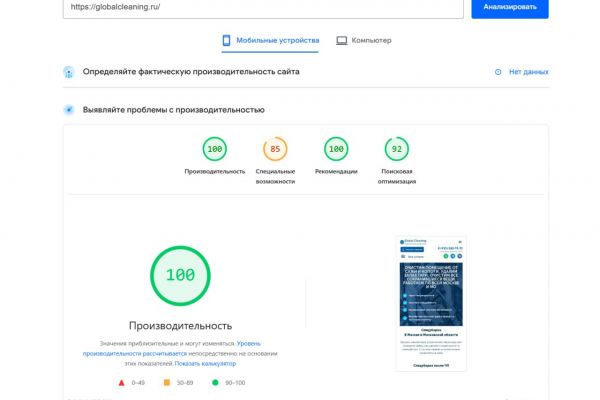
Task: Select the Поисковая оптимизация score gauge 92
Action: 397,149
